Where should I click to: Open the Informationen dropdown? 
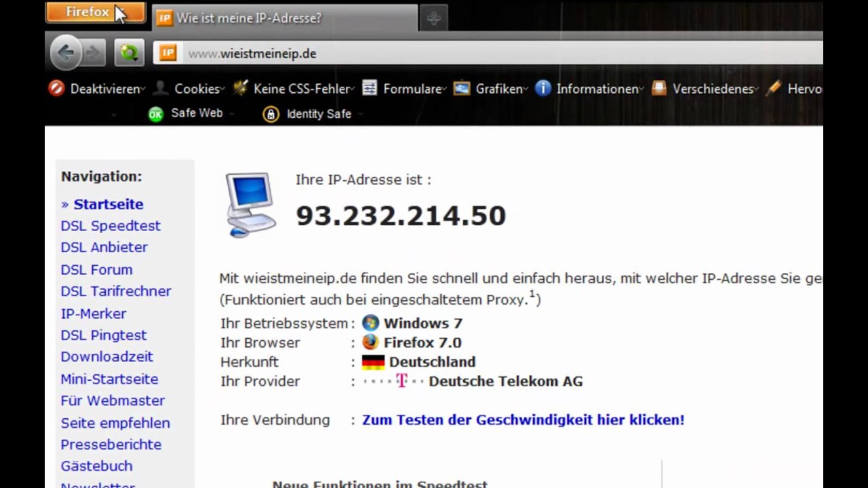(599, 89)
